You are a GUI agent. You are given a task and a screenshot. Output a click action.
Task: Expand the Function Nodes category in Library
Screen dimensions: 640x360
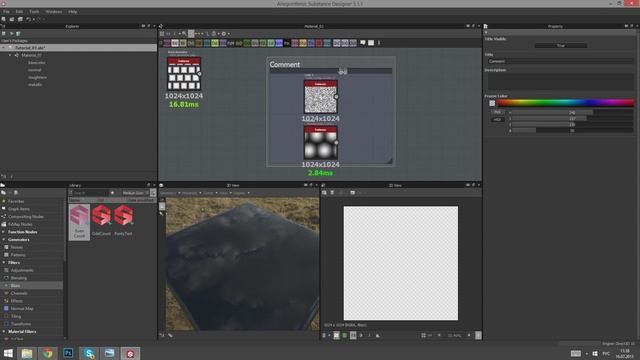click(x=4, y=232)
